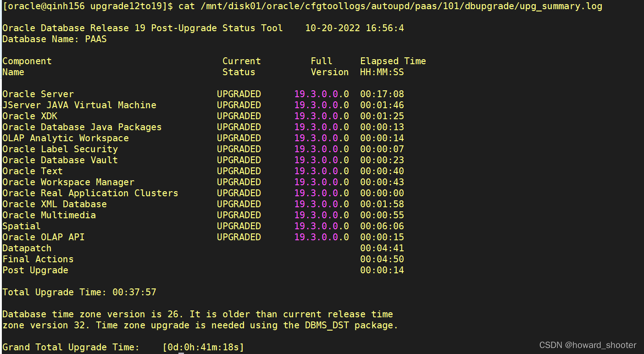Select the Oracle Server row
The height and width of the screenshot is (354, 644).
tap(38, 94)
